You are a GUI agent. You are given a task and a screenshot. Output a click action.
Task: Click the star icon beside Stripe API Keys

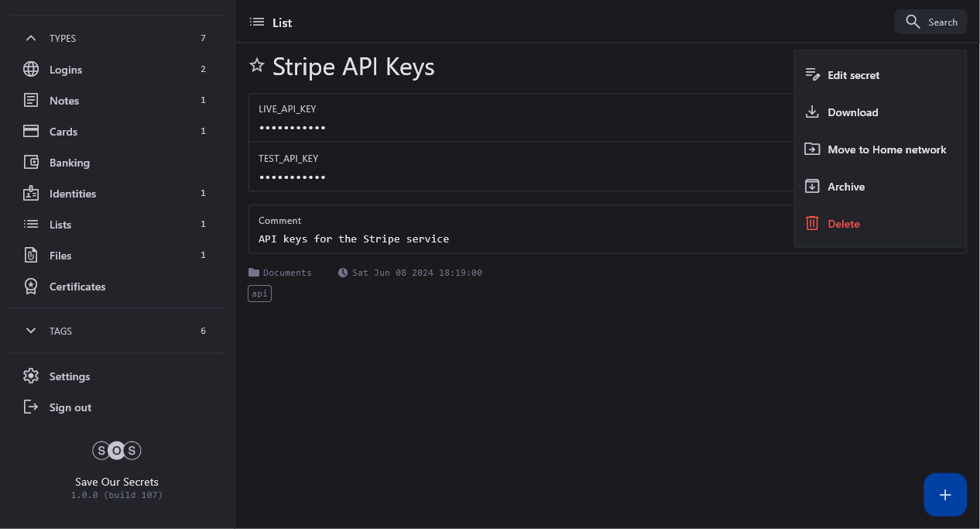point(257,66)
